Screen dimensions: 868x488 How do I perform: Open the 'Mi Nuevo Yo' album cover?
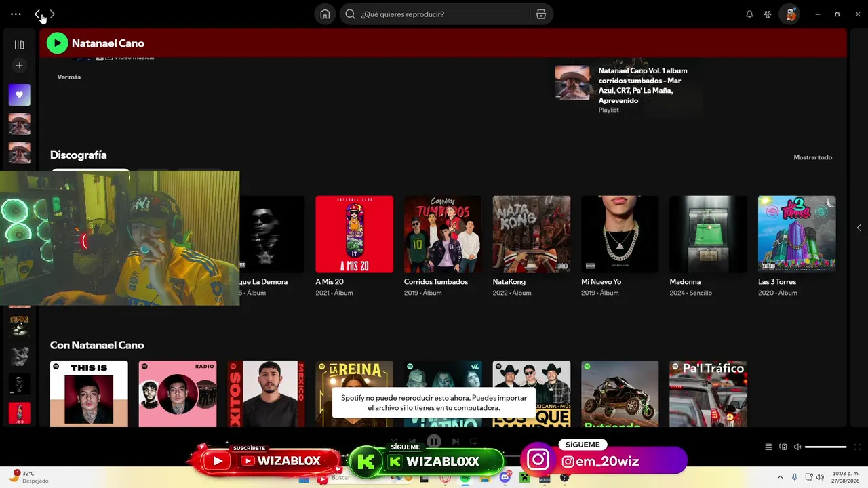tap(620, 235)
